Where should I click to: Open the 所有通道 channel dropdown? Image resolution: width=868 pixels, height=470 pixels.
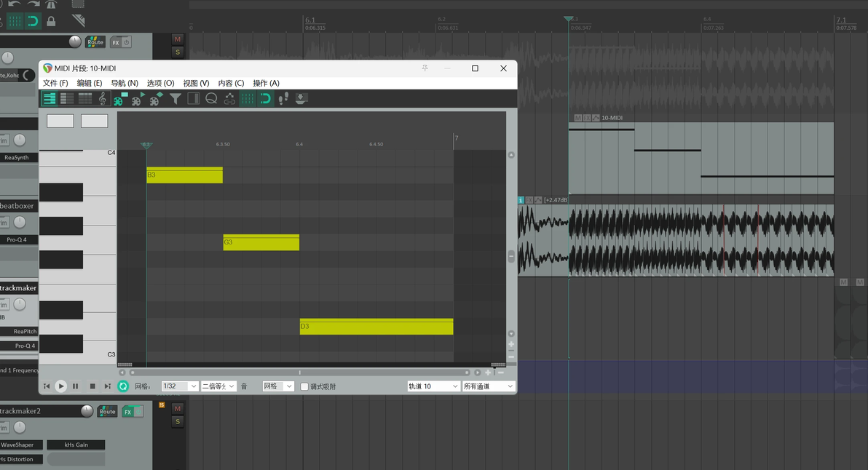pos(488,386)
